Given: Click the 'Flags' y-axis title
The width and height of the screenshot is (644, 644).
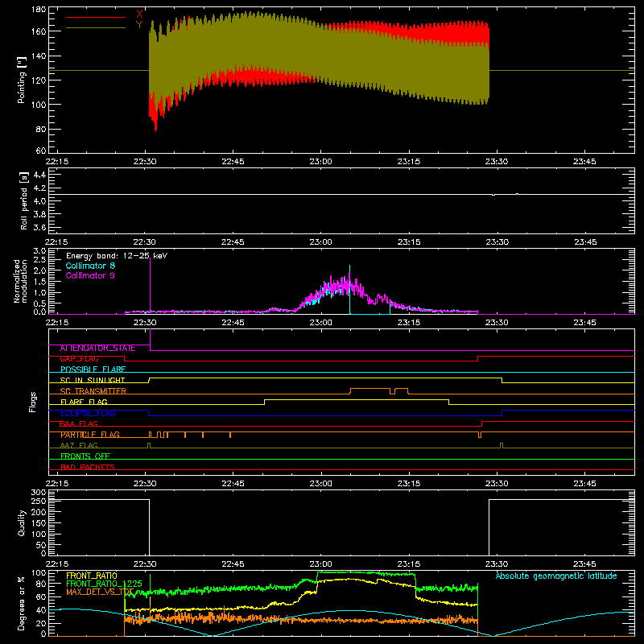Looking at the screenshot, I should [x=33, y=402].
